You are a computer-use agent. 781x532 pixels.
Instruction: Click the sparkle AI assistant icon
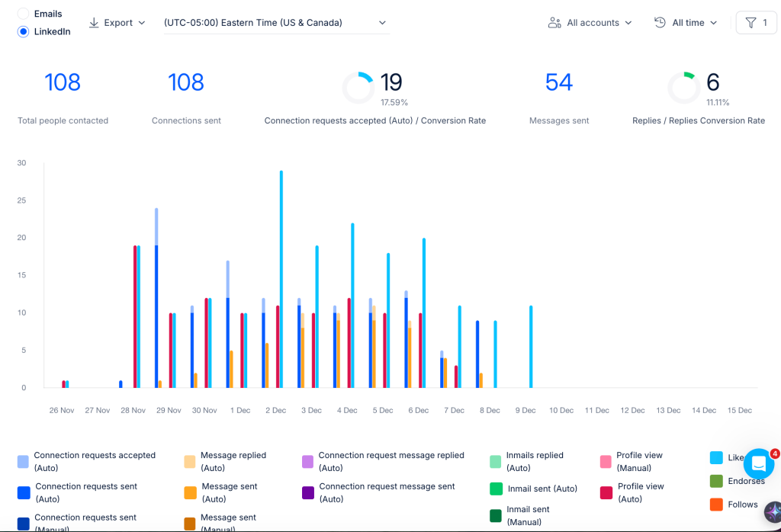tap(773, 512)
